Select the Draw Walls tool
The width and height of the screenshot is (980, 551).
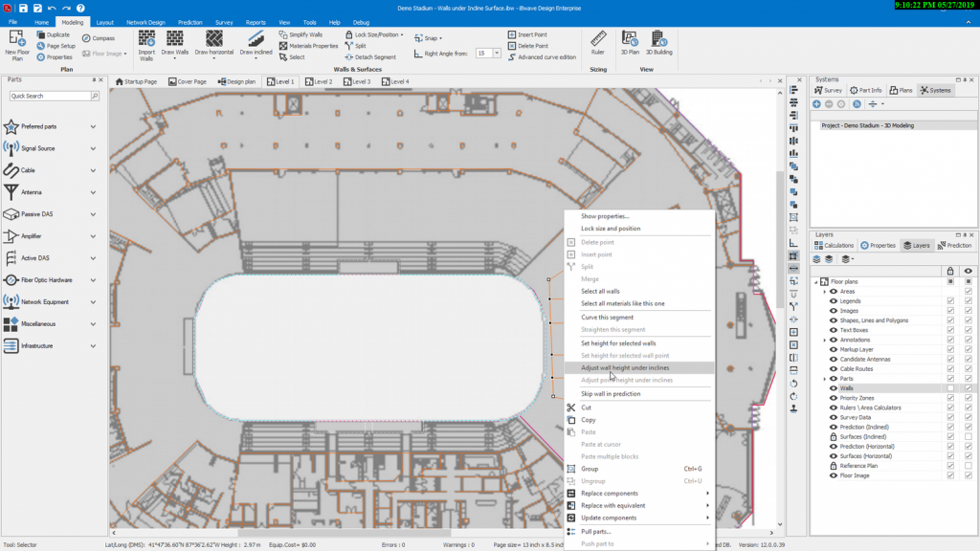click(x=174, y=44)
